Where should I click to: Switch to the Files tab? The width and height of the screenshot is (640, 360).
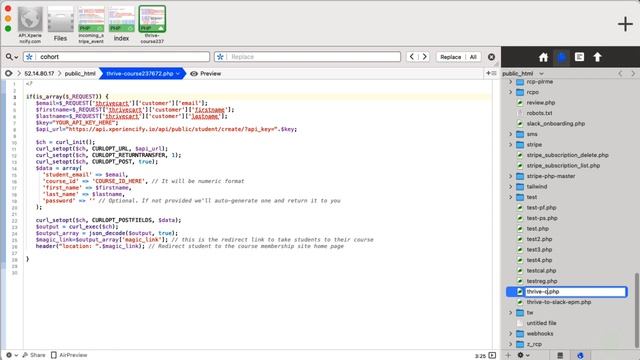(x=60, y=24)
